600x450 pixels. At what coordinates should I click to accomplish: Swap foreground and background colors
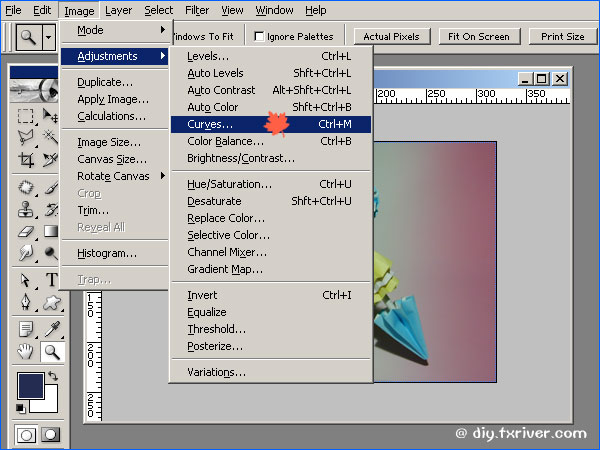point(53,376)
